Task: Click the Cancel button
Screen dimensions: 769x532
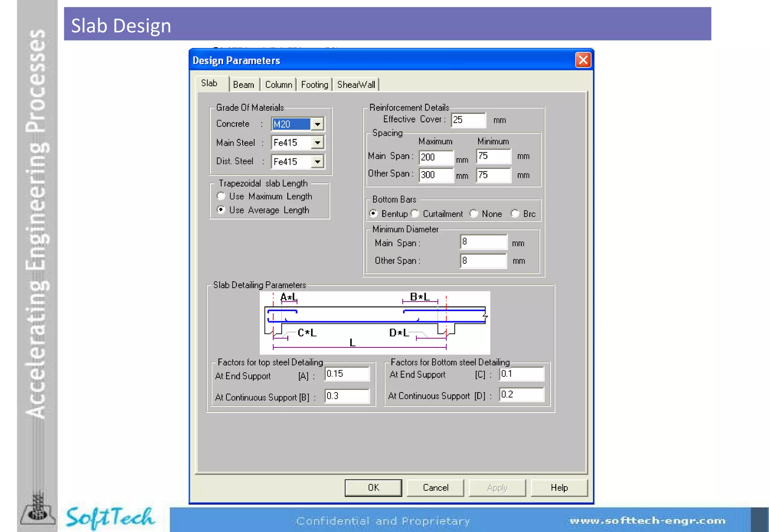Action: 436,488
